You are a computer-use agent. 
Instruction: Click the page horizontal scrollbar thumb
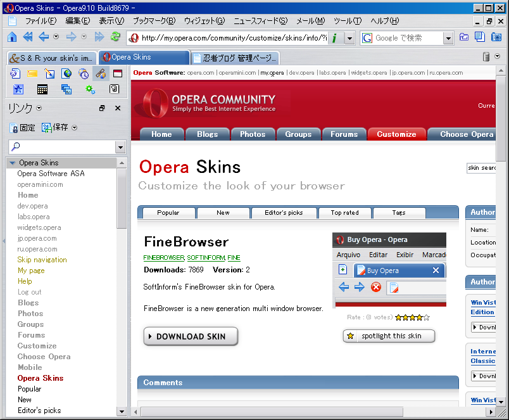tap(272, 412)
